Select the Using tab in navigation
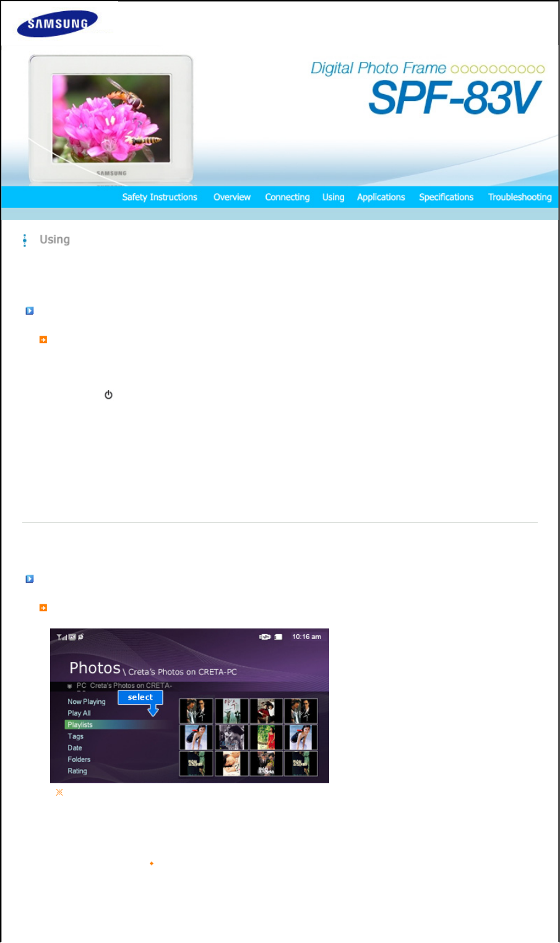The width and height of the screenshot is (560, 943). 333,197
